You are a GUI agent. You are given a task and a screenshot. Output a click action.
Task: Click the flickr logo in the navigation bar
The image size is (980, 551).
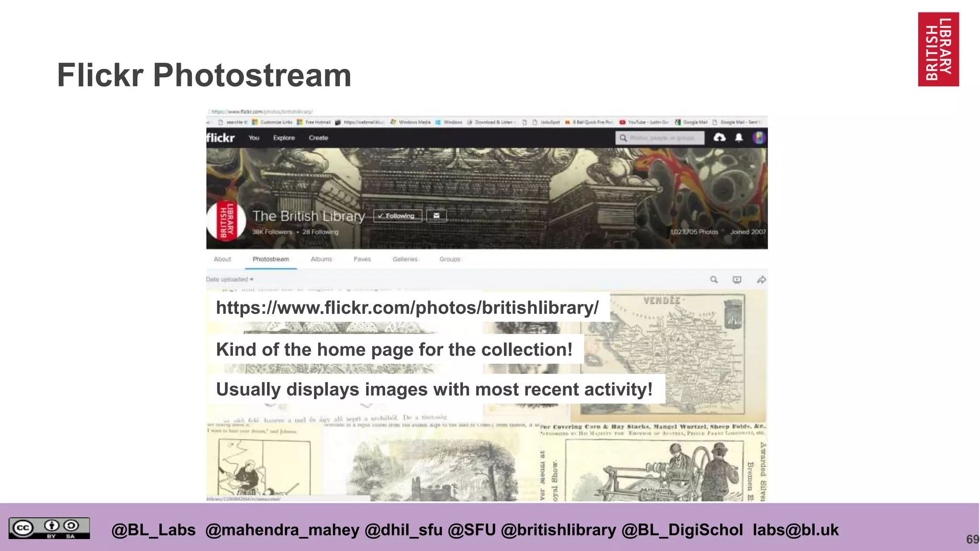point(221,138)
